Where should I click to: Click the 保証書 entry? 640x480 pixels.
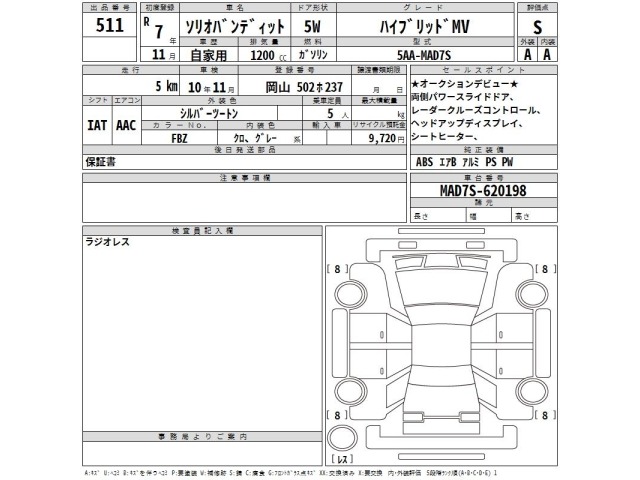click(100, 162)
